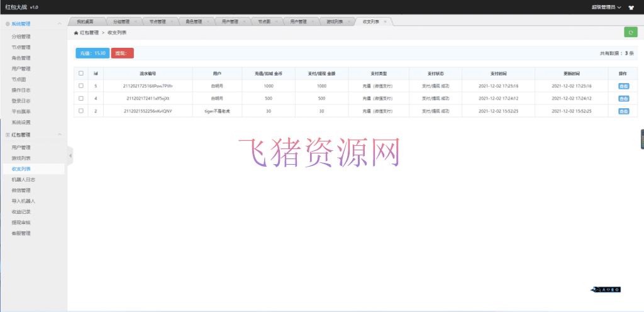Open 分组管理 in the sidebar
This screenshot has height=312, width=644.
[x=21, y=37]
